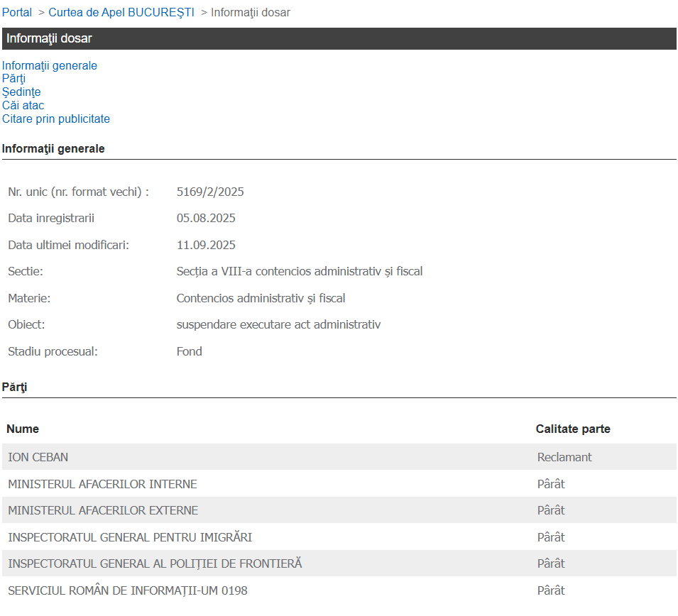
Task: Select INSPECTORATUL GENERAL PENTRU IMIGRĂRI row
Action: click(130, 538)
